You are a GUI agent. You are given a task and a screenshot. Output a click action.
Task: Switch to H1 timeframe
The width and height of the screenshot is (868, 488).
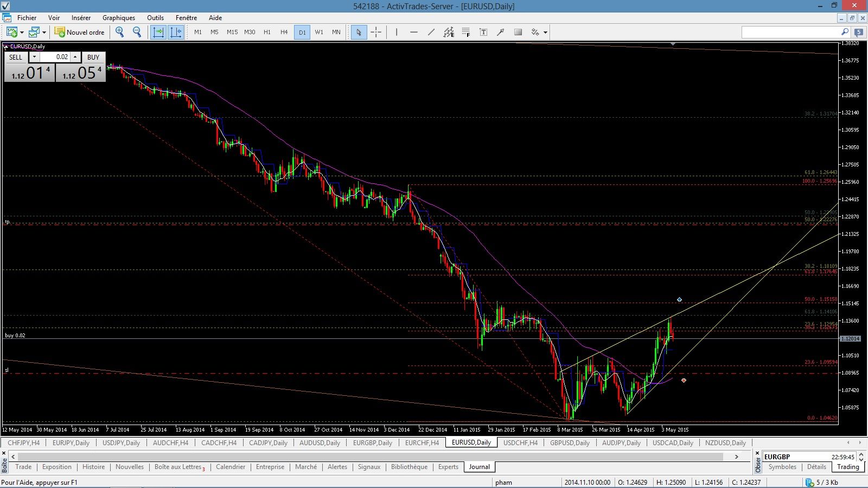coord(267,32)
